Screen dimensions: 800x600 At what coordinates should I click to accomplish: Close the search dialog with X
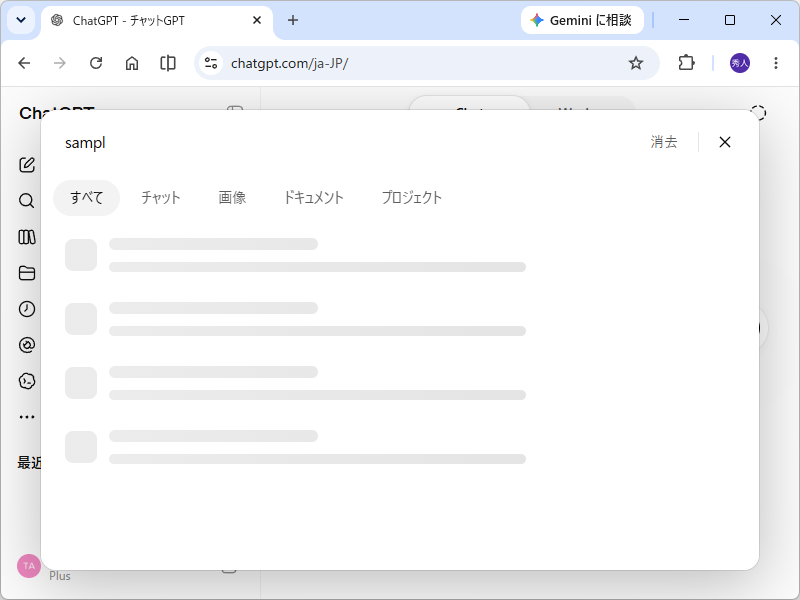pyautogui.click(x=724, y=142)
